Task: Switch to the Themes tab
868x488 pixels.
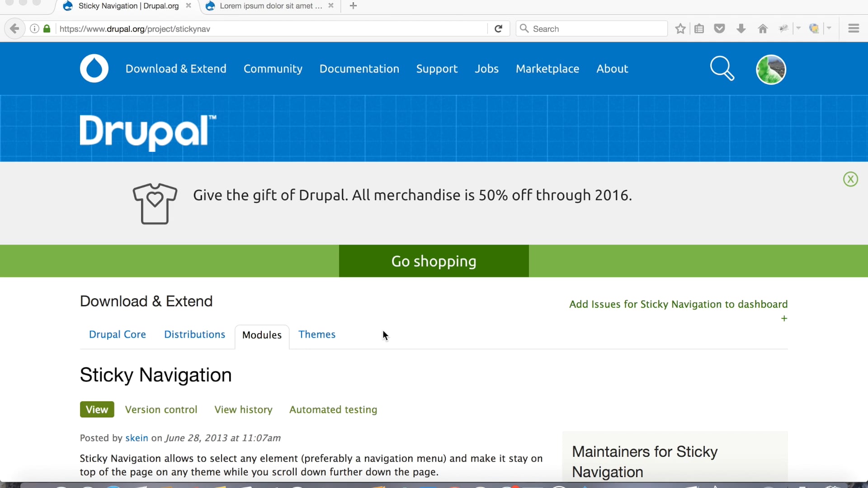Action: click(x=317, y=334)
